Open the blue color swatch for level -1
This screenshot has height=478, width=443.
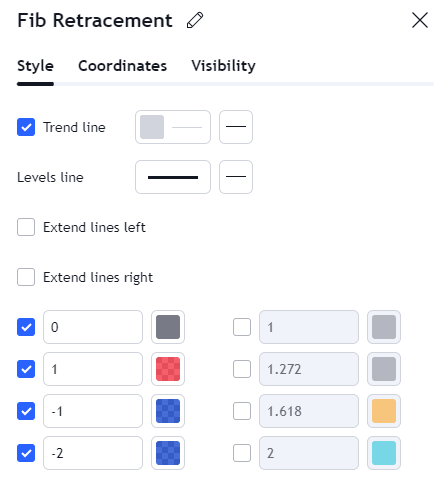[168, 411]
